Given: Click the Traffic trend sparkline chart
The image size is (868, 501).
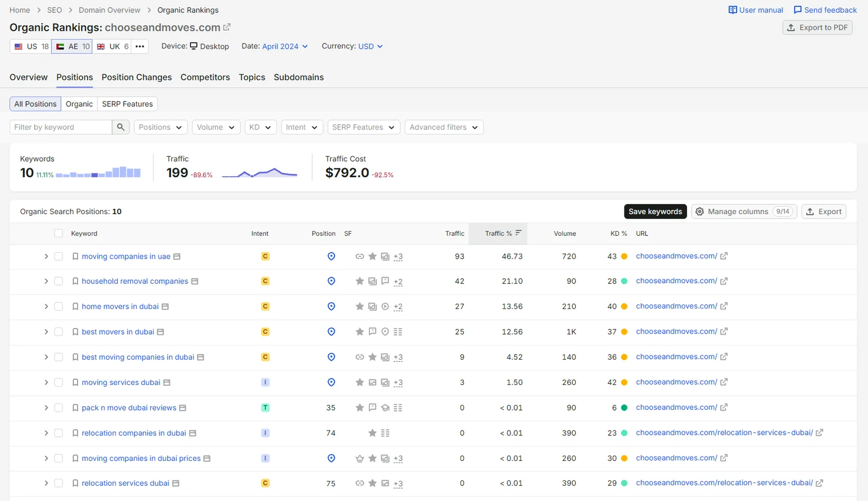Looking at the screenshot, I should click(x=259, y=173).
